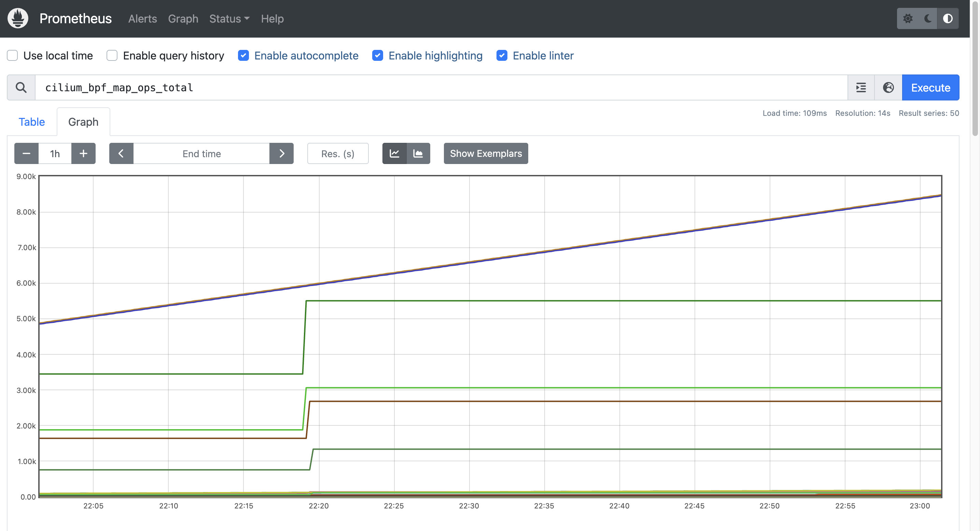This screenshot has height=531, width=980.
Task: Click the Res. (s) input field
Action: coord(337,153)
